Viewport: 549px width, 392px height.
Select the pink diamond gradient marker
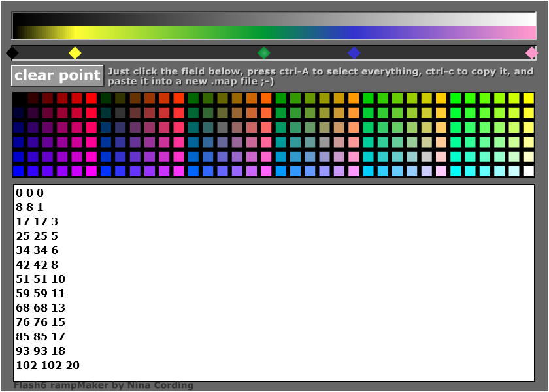coord(532,53)
